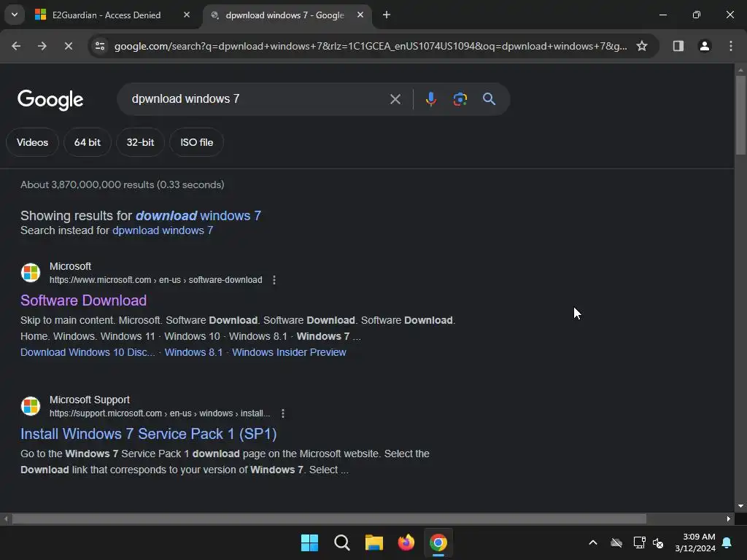Open the Software Download result
Screen dimensions: 747x560
coord(83,300)
